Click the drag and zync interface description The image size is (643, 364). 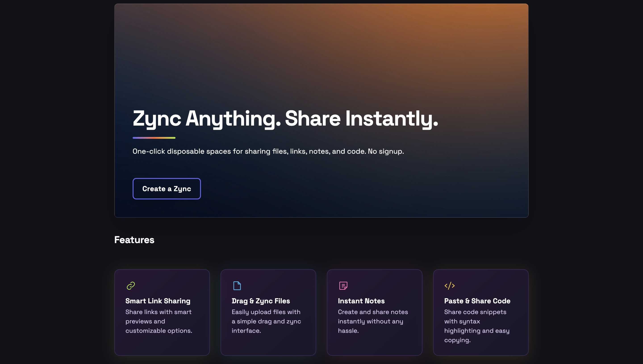(x=266, y=321)
